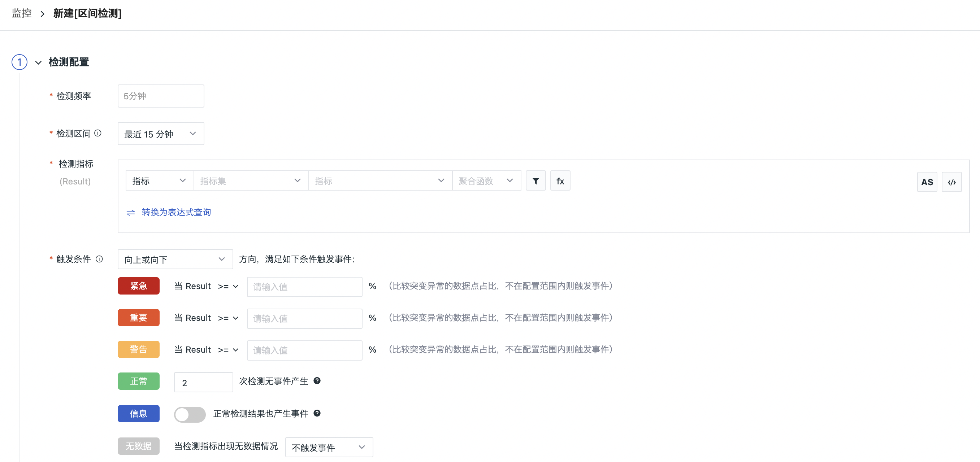Click the AS alias button

click(x=927, y=182)
